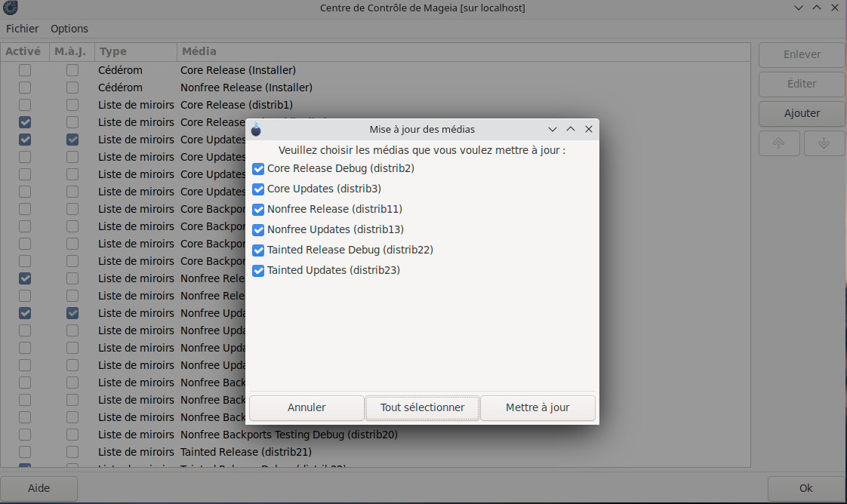The image size is (847, 504).
Task: Enable Core Release (Installer) Activé checkbox
Action: click(25, 70)
